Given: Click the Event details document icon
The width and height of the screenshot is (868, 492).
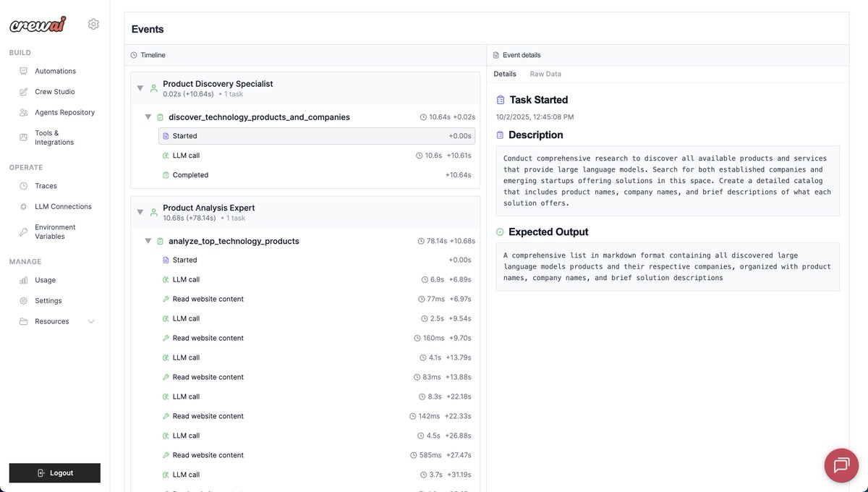Looking at the screenshot, I should (x=496, y=55).
